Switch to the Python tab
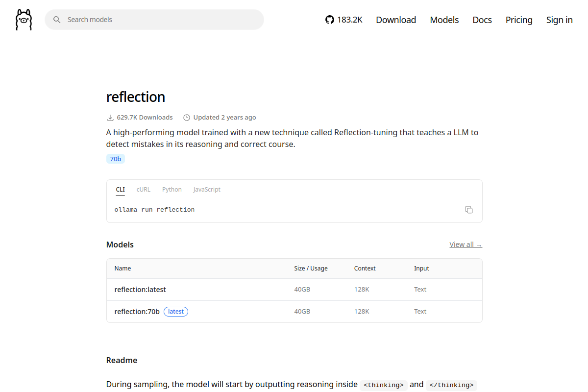Viewport: 588px width, 392px height. 172,190
